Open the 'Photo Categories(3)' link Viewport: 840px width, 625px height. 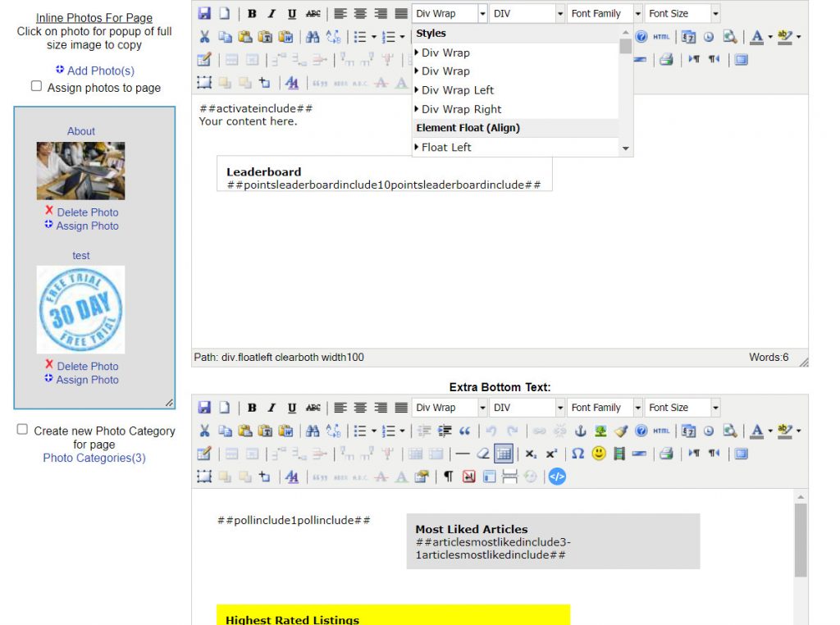pyautogui.click(x=94, y=458)
